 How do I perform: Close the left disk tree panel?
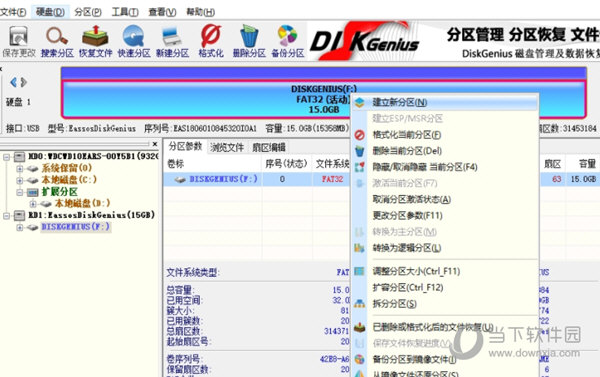155,144
